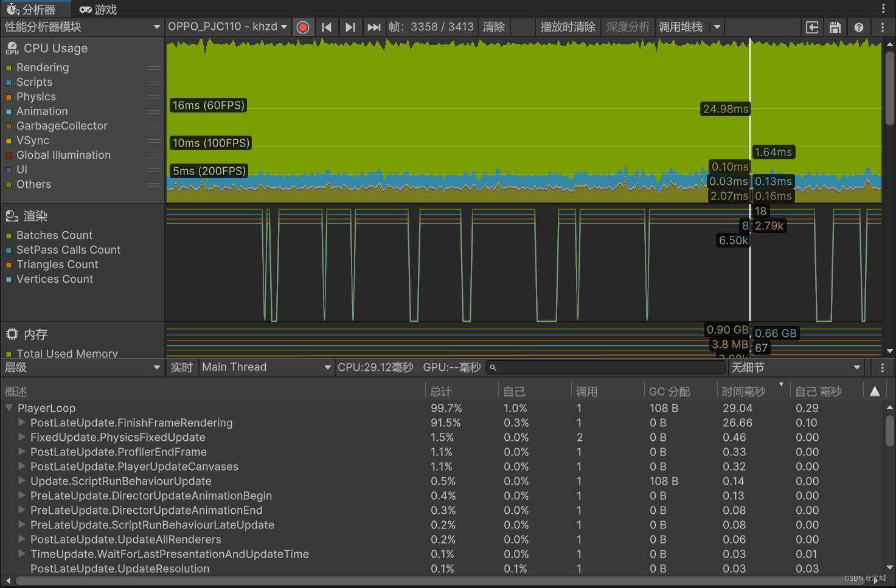Open the OPPO_PJC110 target device dropdown
896x588 pixels.
227,27
